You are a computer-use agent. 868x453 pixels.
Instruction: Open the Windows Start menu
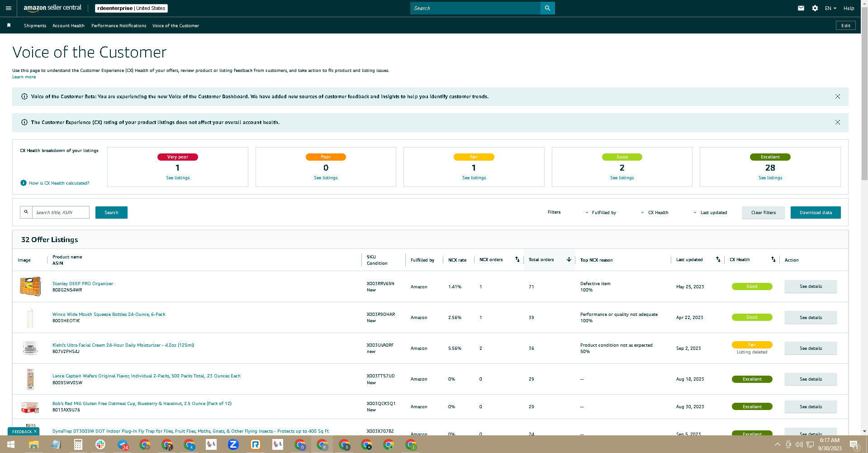coord(11,444)
